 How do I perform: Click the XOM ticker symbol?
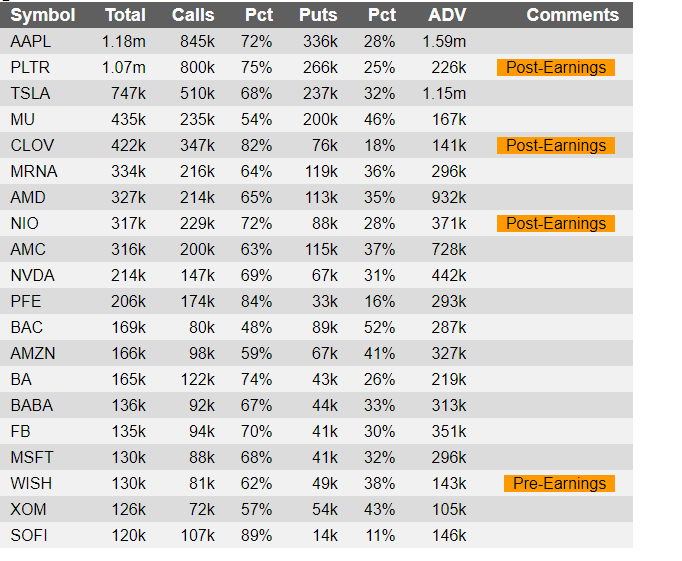click(x=28, y=510)
